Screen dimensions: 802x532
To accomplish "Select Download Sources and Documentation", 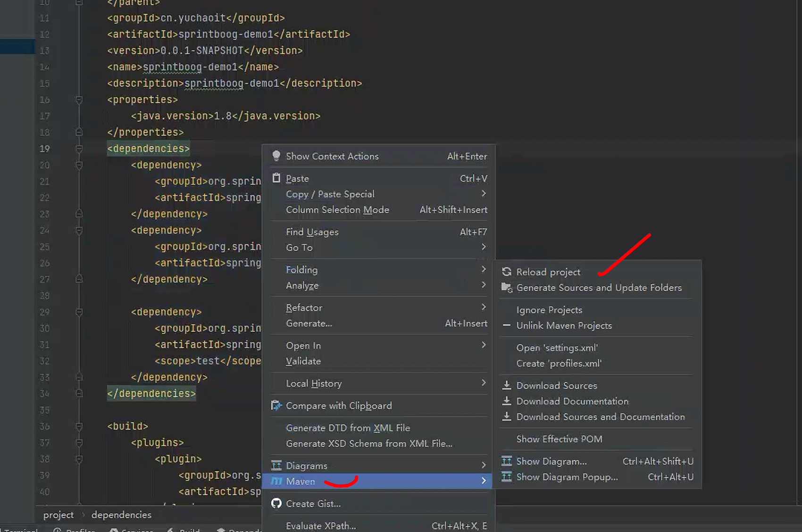I will click(600, 417).
